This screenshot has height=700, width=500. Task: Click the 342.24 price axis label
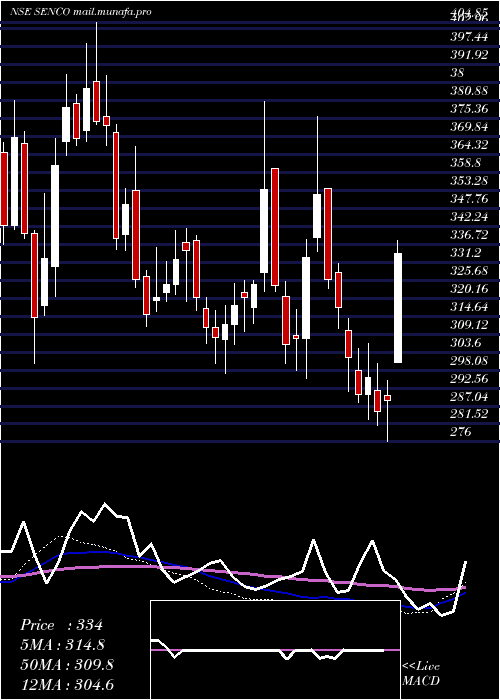[x=470, y=217]
